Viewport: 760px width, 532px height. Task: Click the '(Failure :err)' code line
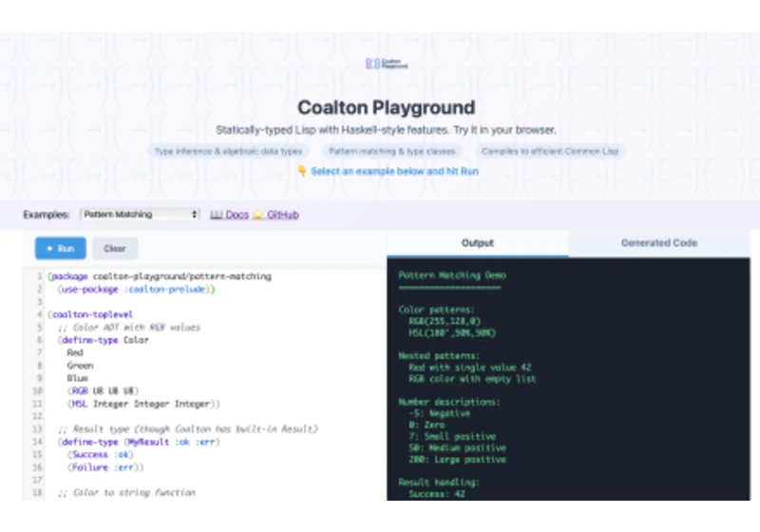pos(105,467)
